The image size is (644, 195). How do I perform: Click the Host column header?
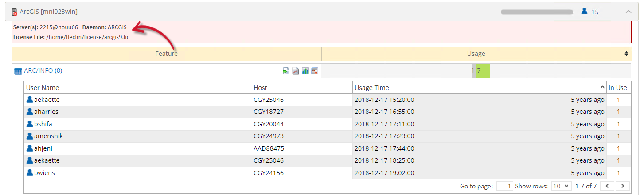[x=302, y=87]
